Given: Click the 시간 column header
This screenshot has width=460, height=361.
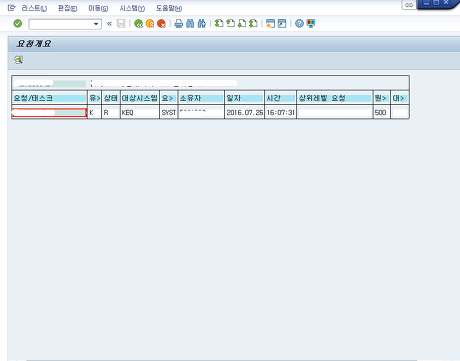Looking at the screenshot, I should coord(280,98).
